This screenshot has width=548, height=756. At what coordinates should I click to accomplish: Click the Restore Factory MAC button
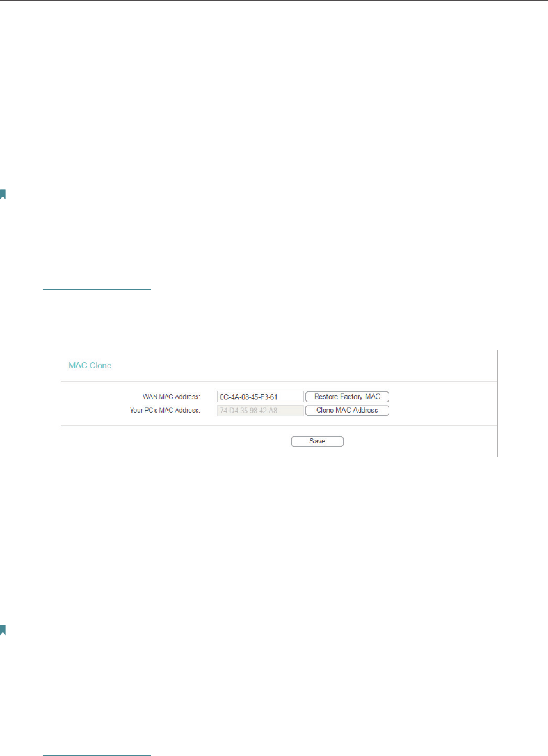click(x=347, y=397)
